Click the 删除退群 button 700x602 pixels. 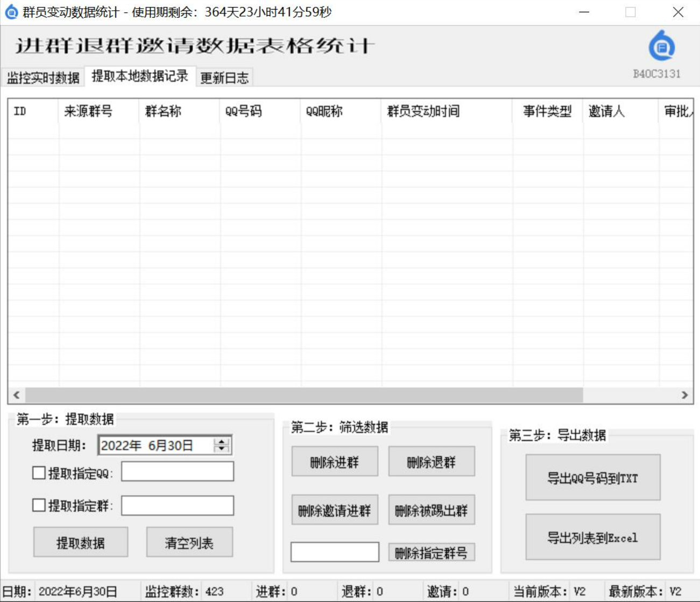click(432, 462)
